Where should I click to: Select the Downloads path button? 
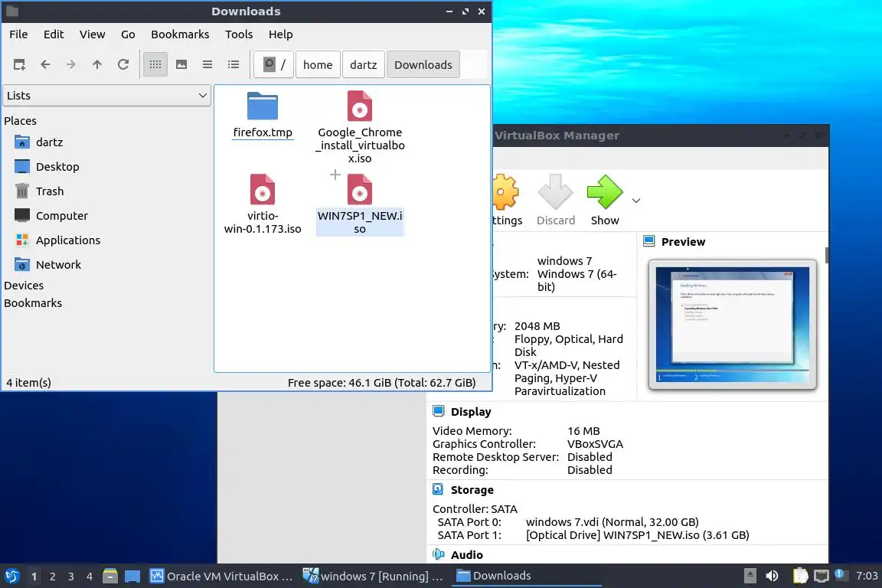(x=423, y=65)
